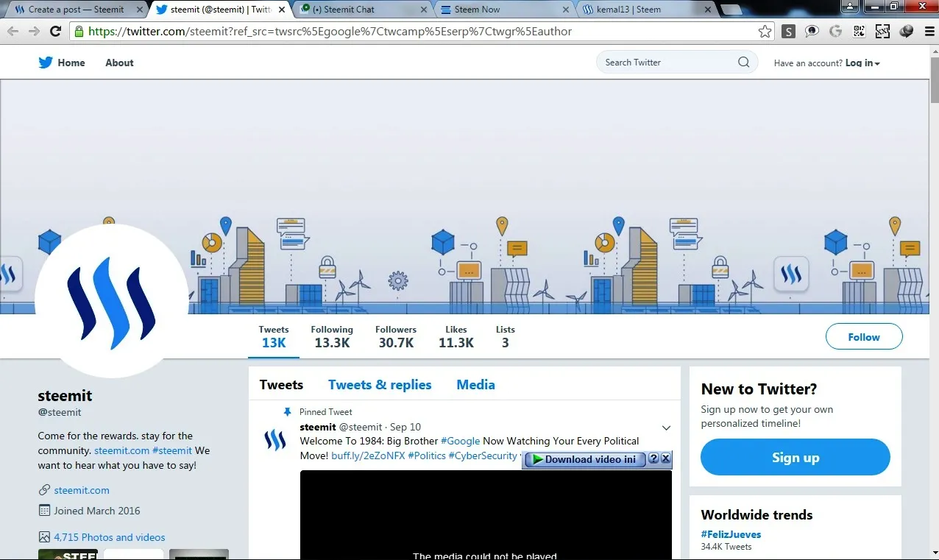The image size is (939, 560).
Task: View the 13K Tweets stat
Action: point(274,337)
